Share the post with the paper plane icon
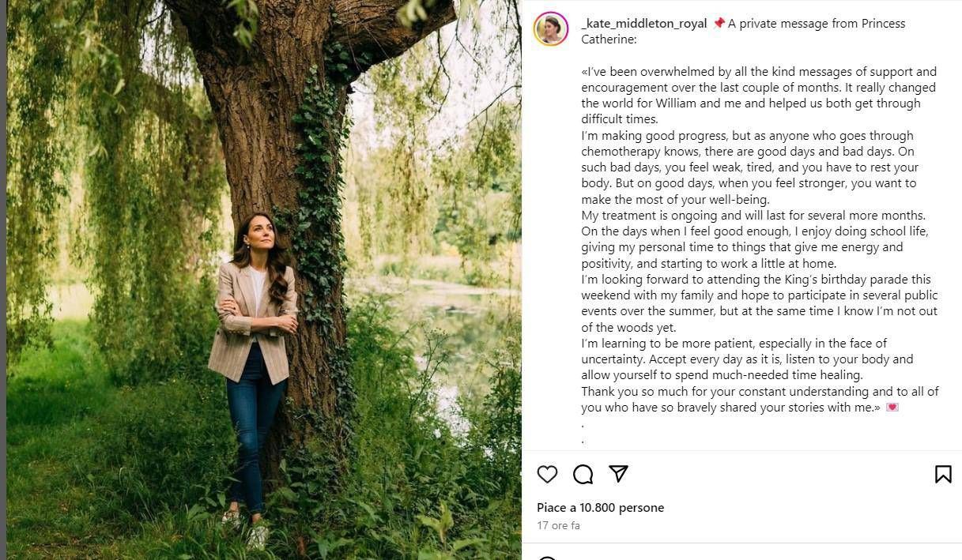The image size is (962, 560). [618, 473]
